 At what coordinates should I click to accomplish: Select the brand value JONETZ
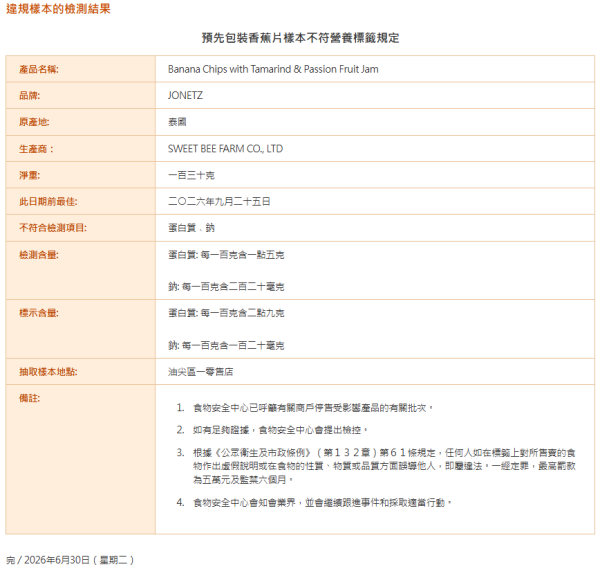[186, 96]
